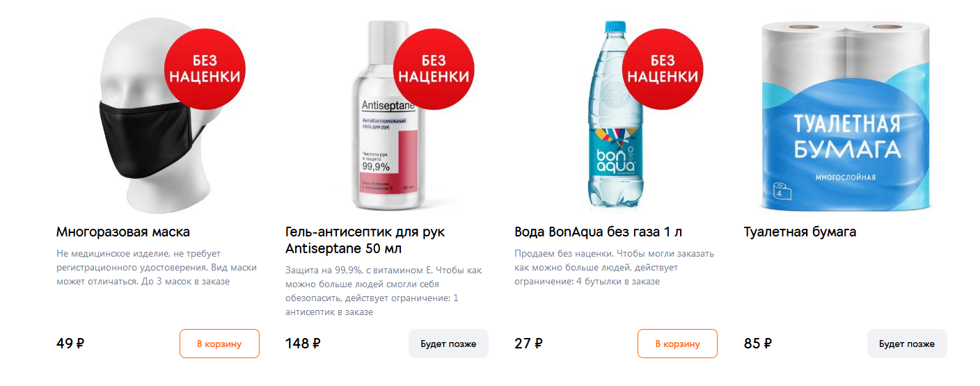The width and height of the screenshot is (980, 386).
Task: Click the 85 ₽ toilet paper price
Action: [758, 344]
